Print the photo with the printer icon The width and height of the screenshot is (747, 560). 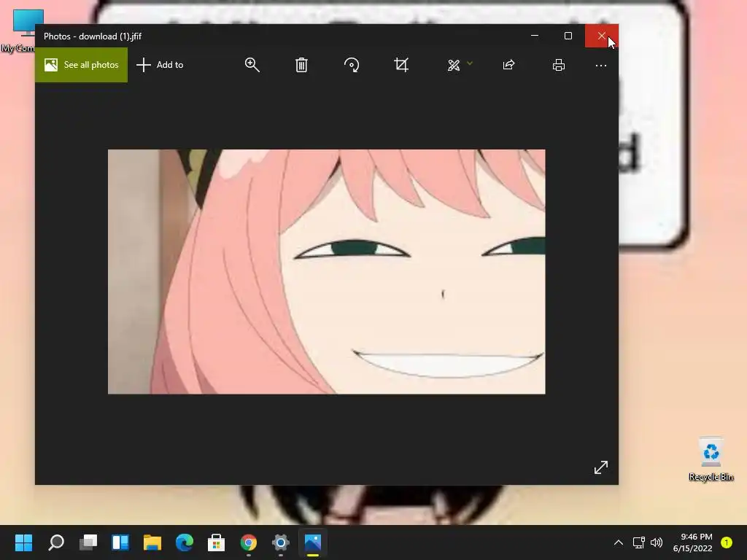click(x=559, y=65)
